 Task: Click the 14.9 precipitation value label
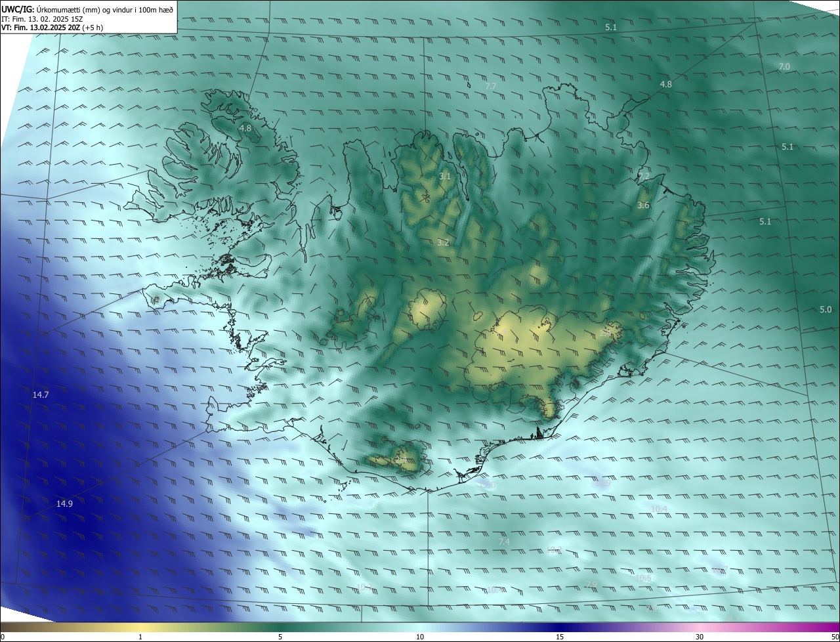pyautogui.click(x=64, y=503)
